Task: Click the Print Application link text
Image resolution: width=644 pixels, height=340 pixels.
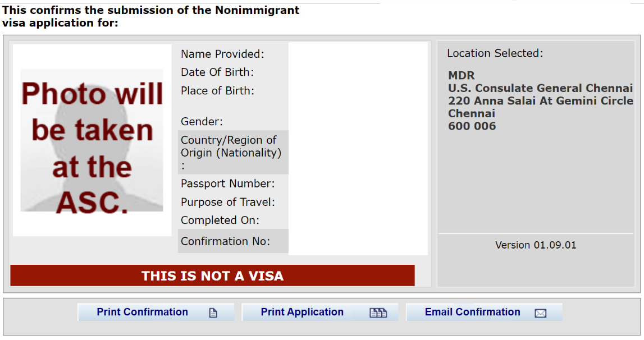Action: click(x=303, y=312)
